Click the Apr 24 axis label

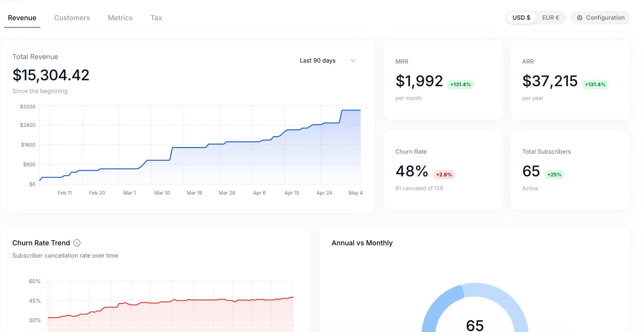click(324, 193)
